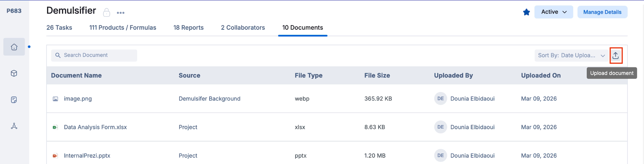Select the 2 Collaborators tab
The image size is (644, 164).
[243, 28]
